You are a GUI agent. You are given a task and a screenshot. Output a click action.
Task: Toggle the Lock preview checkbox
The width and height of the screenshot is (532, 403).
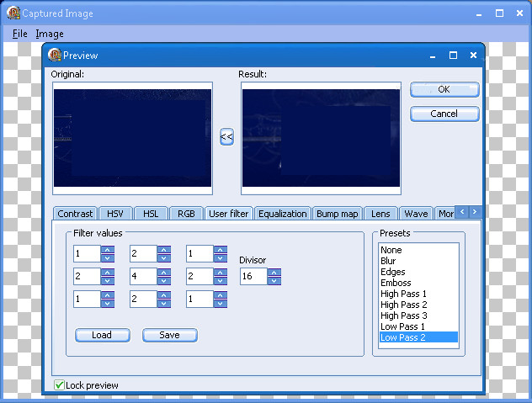[59, 385]
